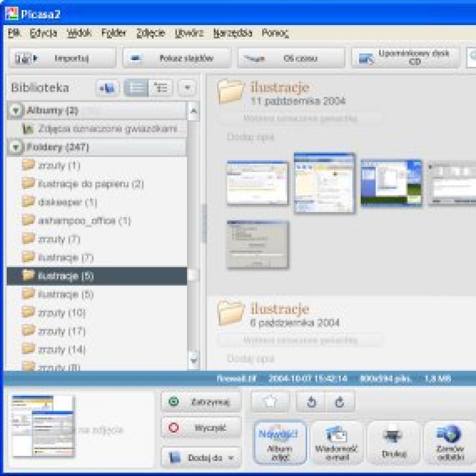Select Zdjęcia oznaczone gwiazdkami album

[x=97, y=129]
